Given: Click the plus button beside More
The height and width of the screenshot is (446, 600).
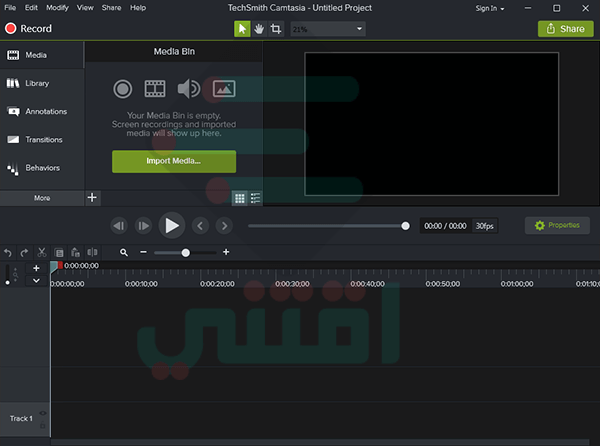Looking at the screenshot, I should (x=92, y=198).
